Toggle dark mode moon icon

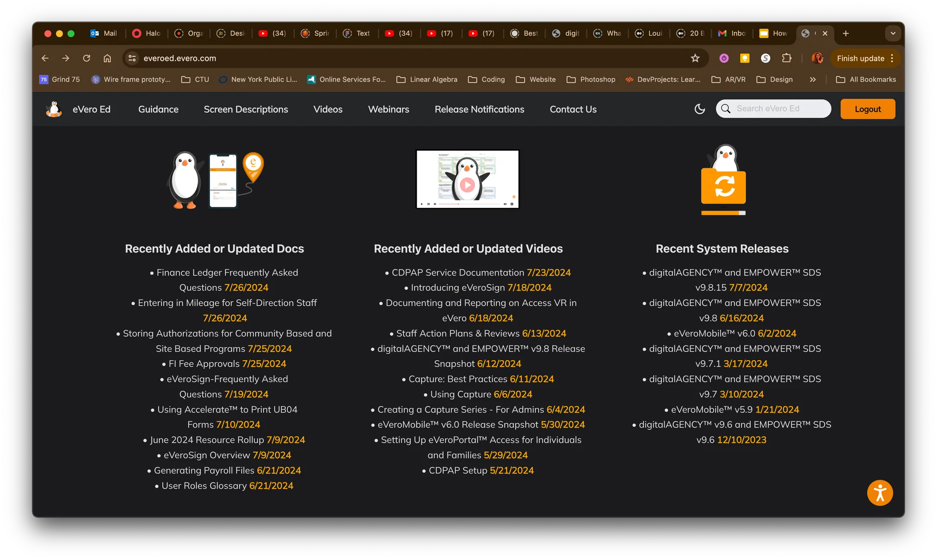coord(700,109)
